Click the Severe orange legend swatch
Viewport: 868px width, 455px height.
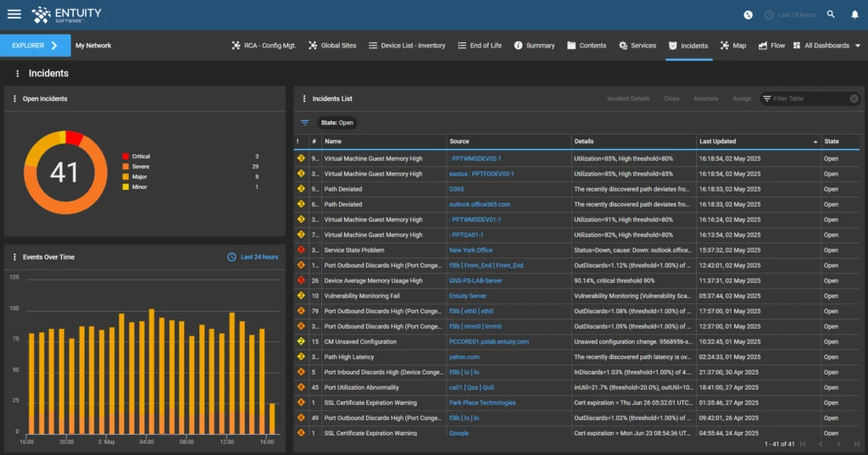[125, 166]
